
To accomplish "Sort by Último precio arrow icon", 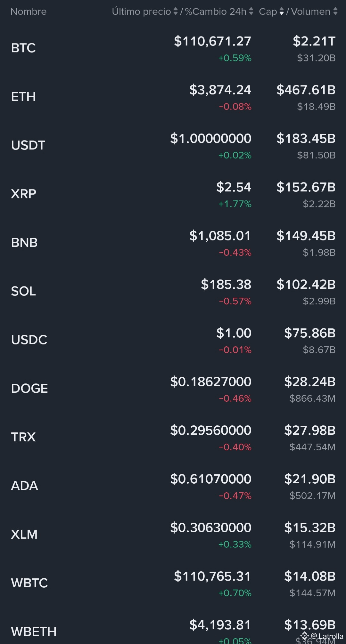I will [x=175, y=12].
